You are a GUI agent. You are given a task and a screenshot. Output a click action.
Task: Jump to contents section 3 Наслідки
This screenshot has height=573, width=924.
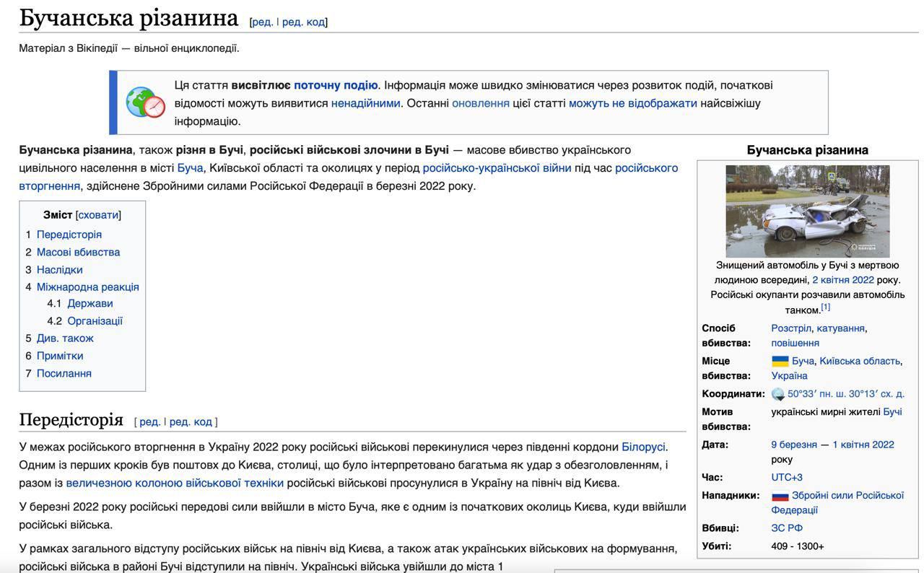[59, 269]
